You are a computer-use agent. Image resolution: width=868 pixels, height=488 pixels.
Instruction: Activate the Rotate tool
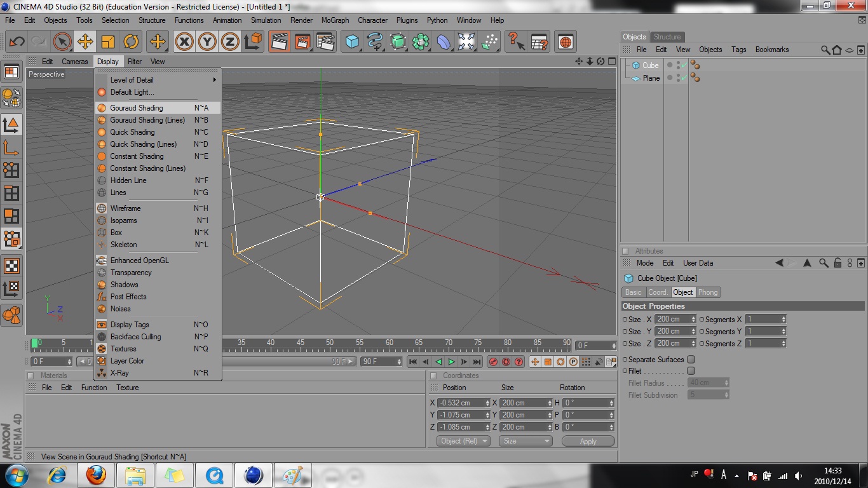pyautogui.click(x=131, y=42)
